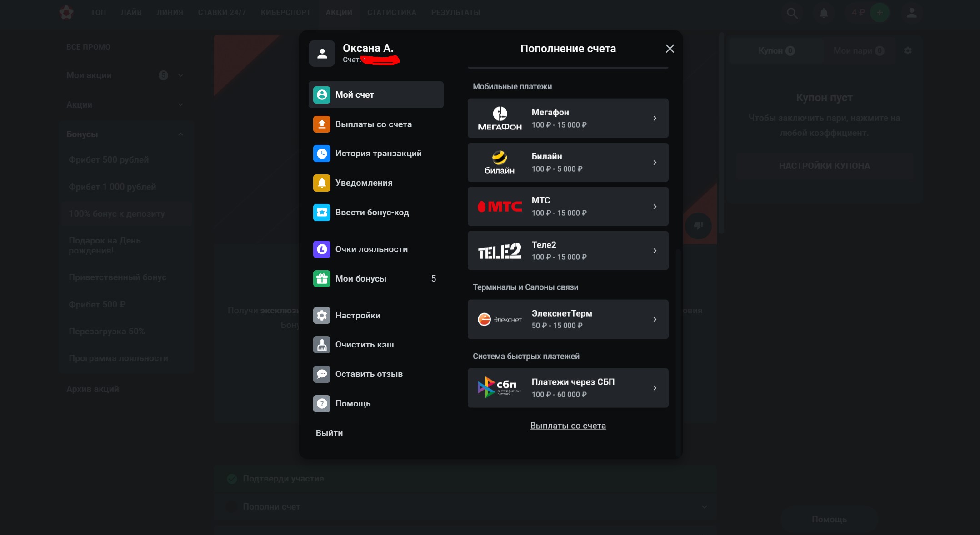The image size is (980, 535).
Task: Open loyalty points via the purple icon
Action: pyautogui.click(x=322, y=249)
